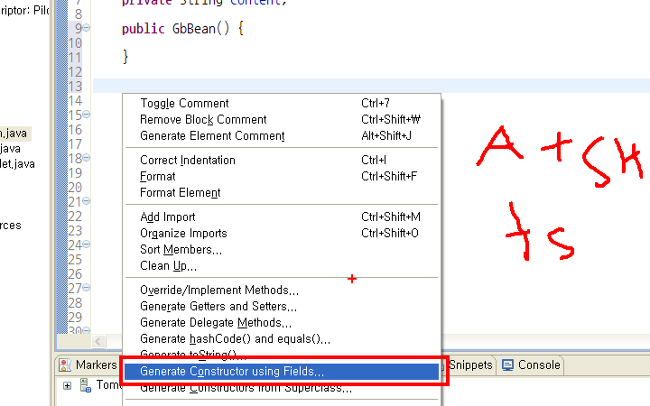Click Correct Indentation entry
The height and width of the screenshot is (406, 650).
click(x=282, y=160)
